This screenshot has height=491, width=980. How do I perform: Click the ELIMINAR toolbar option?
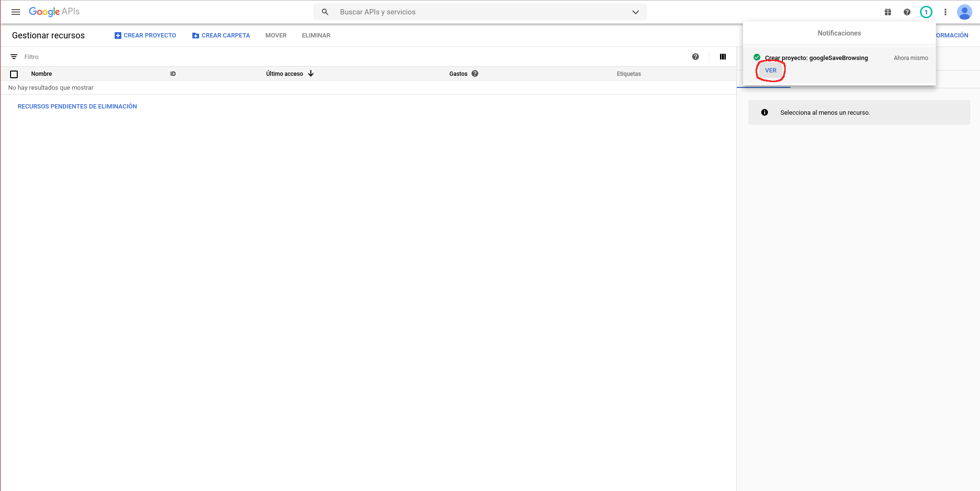click(x=316, y=36)
